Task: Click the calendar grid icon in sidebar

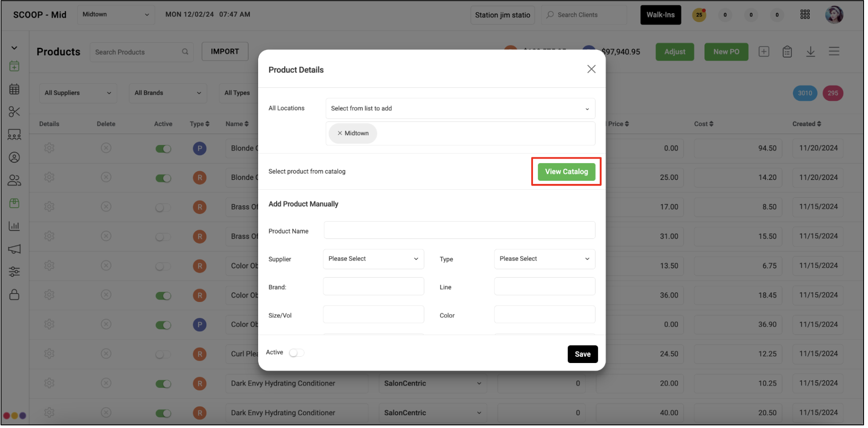Action: click(14, 89)
